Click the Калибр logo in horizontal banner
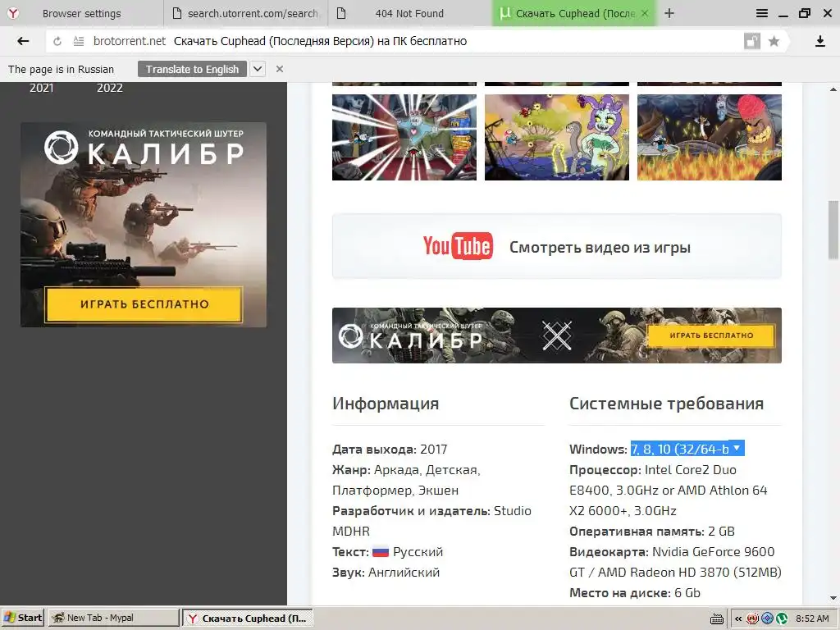 (410, 336)
